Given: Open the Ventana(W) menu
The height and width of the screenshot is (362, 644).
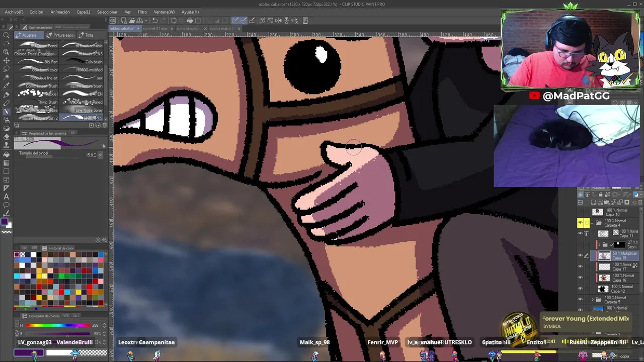Looking at the screenshot, I should [x=164, y=12].
